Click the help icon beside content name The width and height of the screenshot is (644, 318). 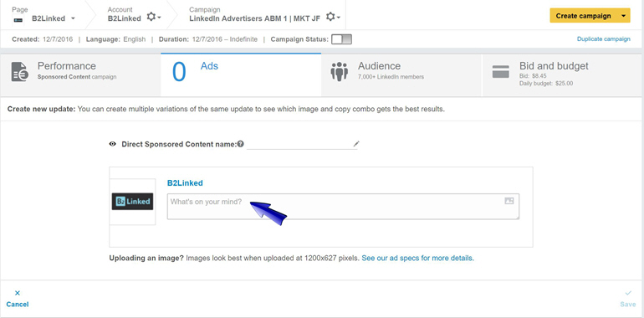click(241, 144)
